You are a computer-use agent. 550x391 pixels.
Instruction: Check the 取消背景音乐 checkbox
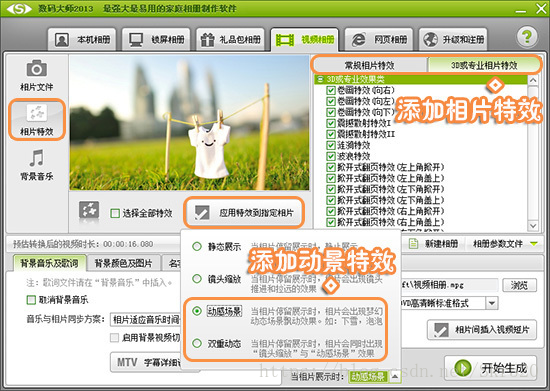pyautogui.click(x=31, y=300)
